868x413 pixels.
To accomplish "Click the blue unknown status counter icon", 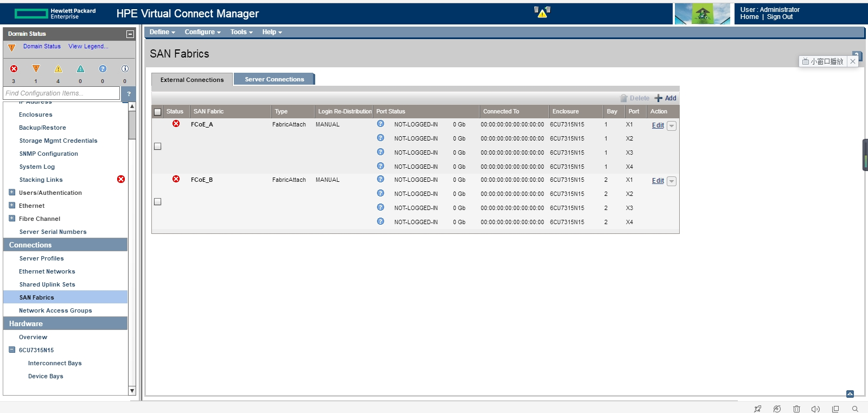I will (103, 69).
